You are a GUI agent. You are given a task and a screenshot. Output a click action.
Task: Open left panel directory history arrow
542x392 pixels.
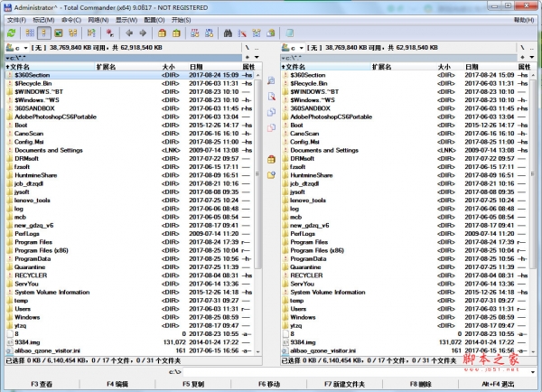point(256,56)
